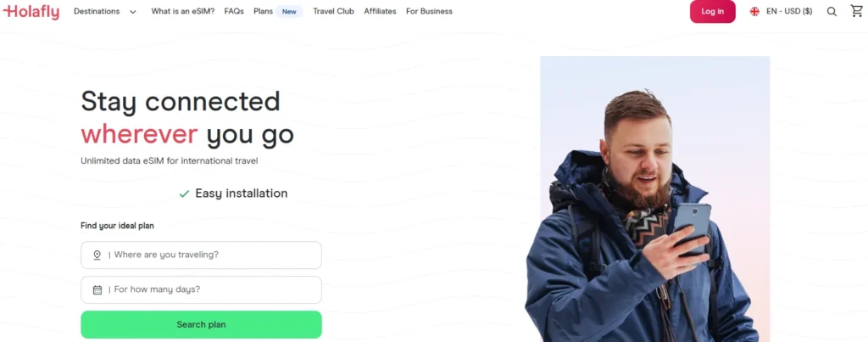The width and height of the screenshot is (868, 342).
Task: Click the New badge next to Plans
Action: (x=289, y=12)
